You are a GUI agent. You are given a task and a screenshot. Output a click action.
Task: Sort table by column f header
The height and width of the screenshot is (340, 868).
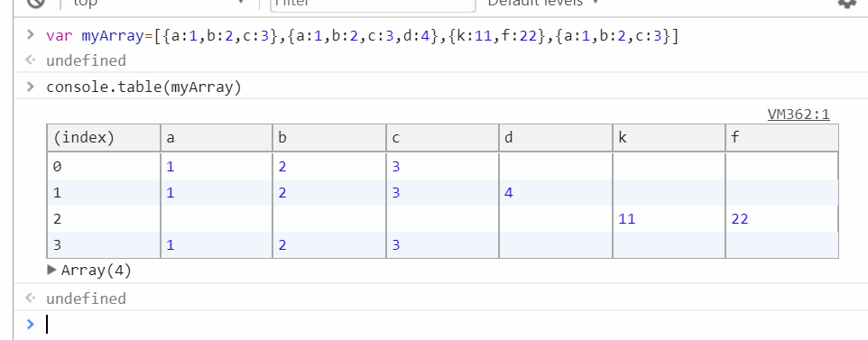point(781,137)
